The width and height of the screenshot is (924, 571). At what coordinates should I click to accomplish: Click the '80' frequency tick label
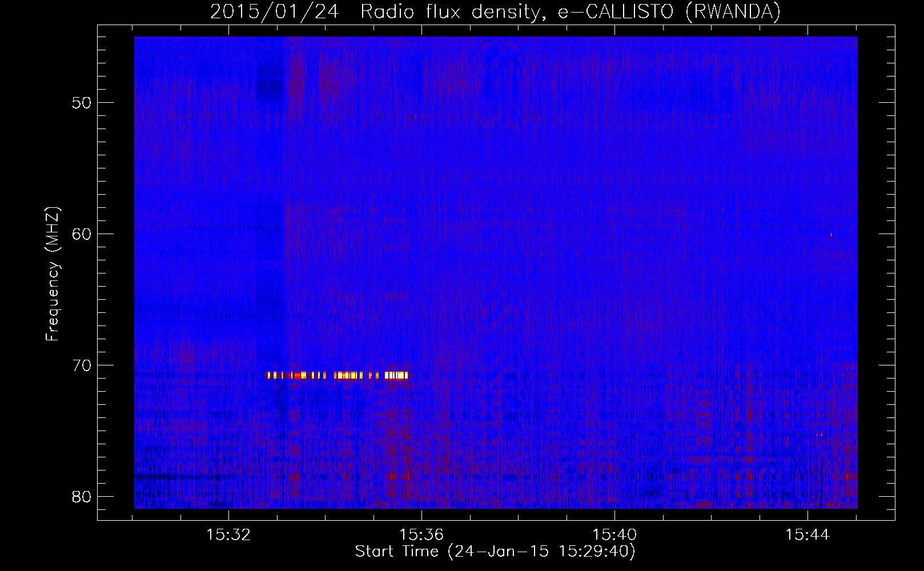click(x=82, y=497)
